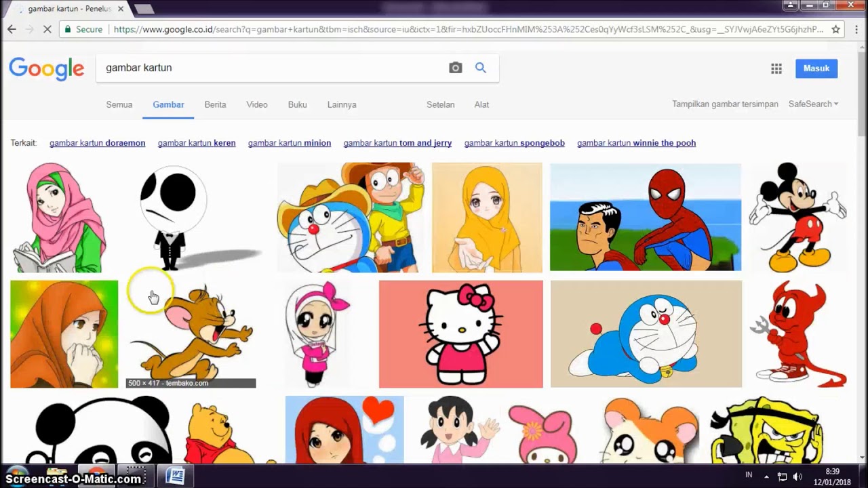Switch to the Berita tab
Screen dimensions: 868x488
tap(215, 104)
